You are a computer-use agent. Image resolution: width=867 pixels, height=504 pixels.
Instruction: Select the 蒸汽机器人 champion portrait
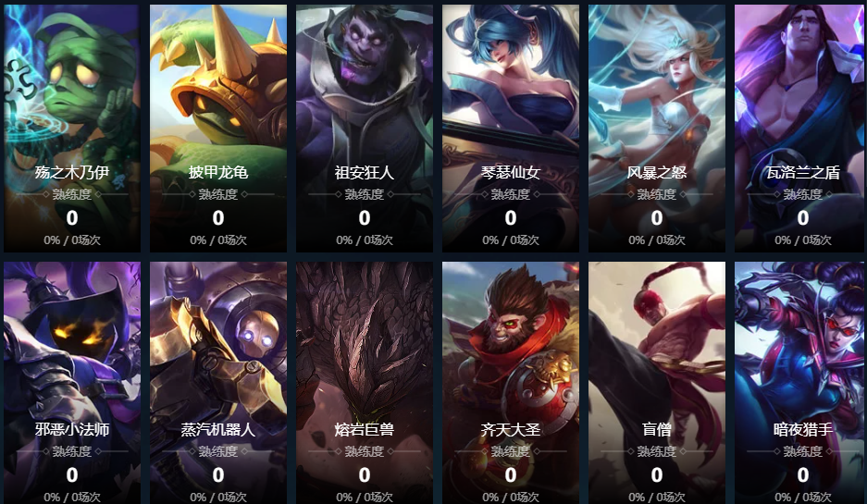217,383
